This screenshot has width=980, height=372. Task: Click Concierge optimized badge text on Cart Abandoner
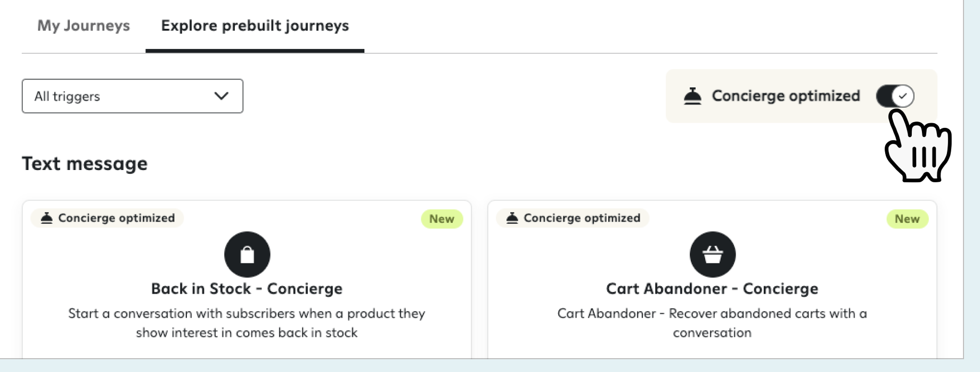pyautogui.click(x=582, y=218)
